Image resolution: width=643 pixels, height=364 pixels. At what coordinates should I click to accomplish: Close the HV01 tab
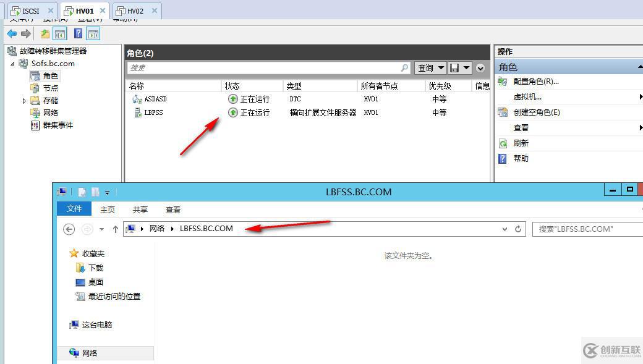coord(103,11)
